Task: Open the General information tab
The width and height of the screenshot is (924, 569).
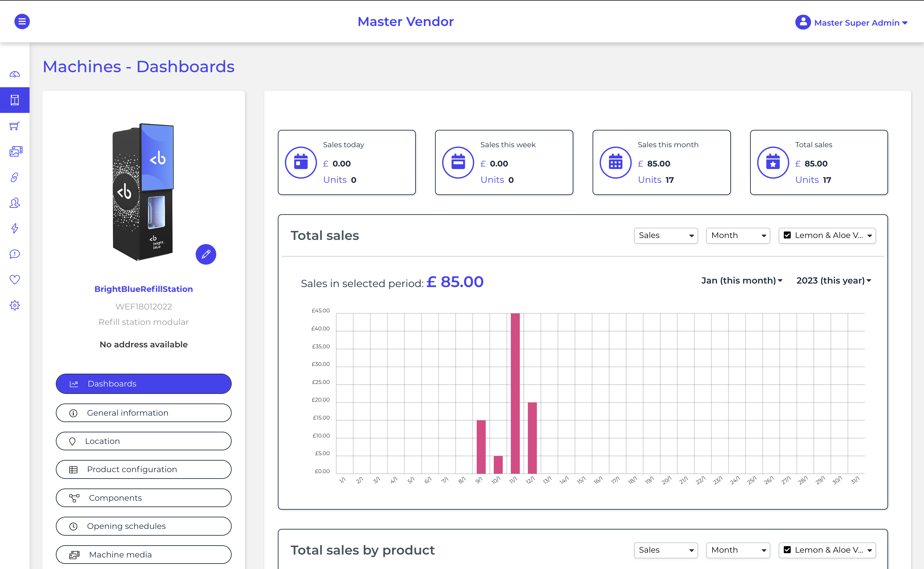Action: point(143,413)
